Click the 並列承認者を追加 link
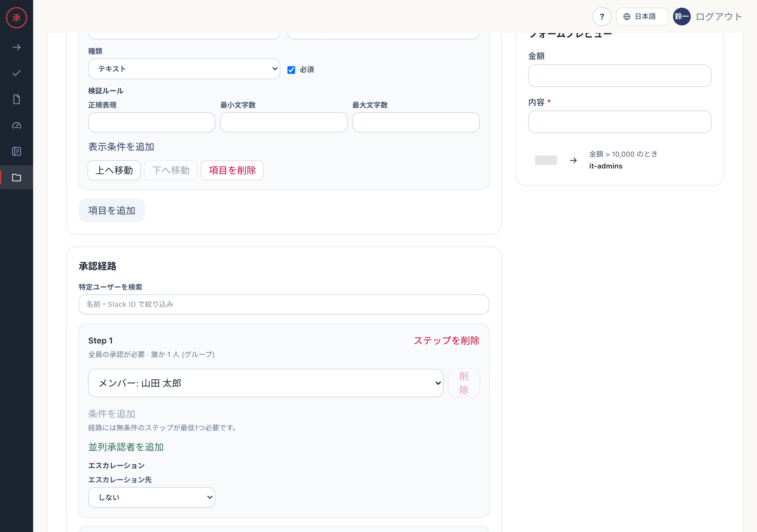The width and height of the screenshot is (757, 532). tap(126, 447)
